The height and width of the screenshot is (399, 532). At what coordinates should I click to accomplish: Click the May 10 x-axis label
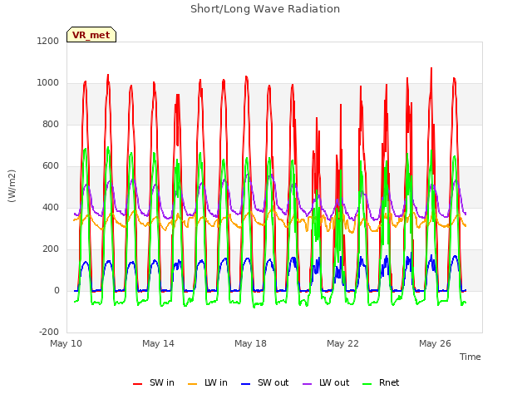tap(66, 343)
